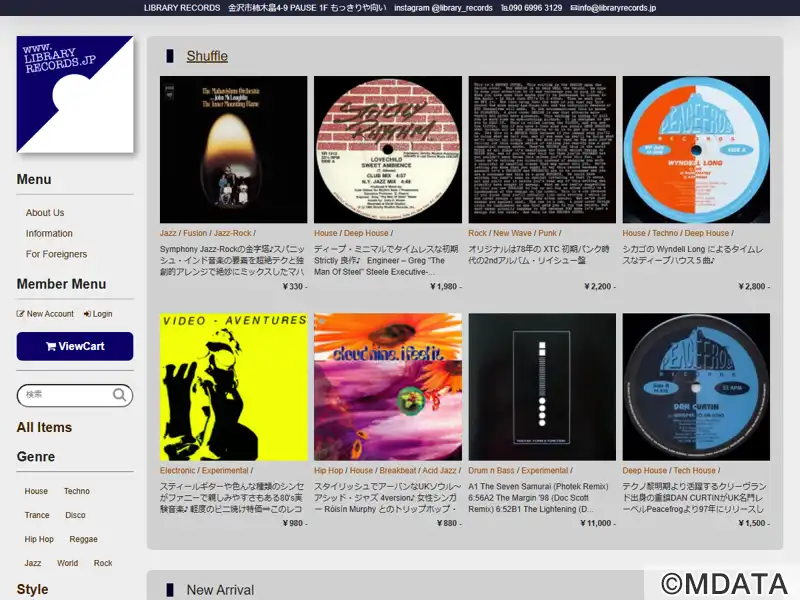Click the Shuffle heading link
Image resolution: width=800 pixels, height=600 pixels.
(207, 56)
